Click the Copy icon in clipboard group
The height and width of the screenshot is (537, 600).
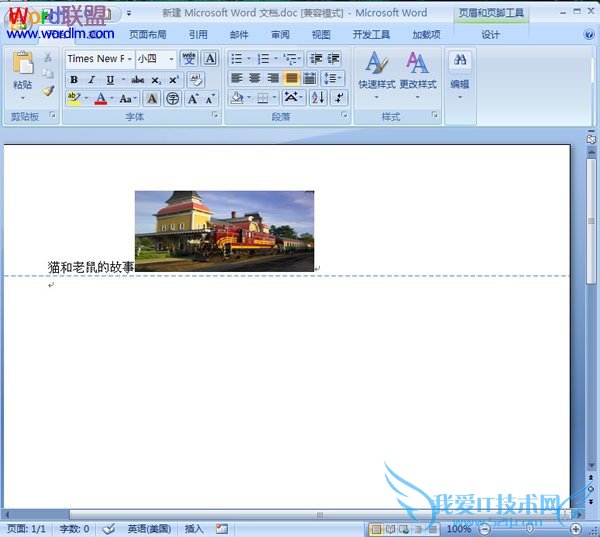click(x=48, y=73)
